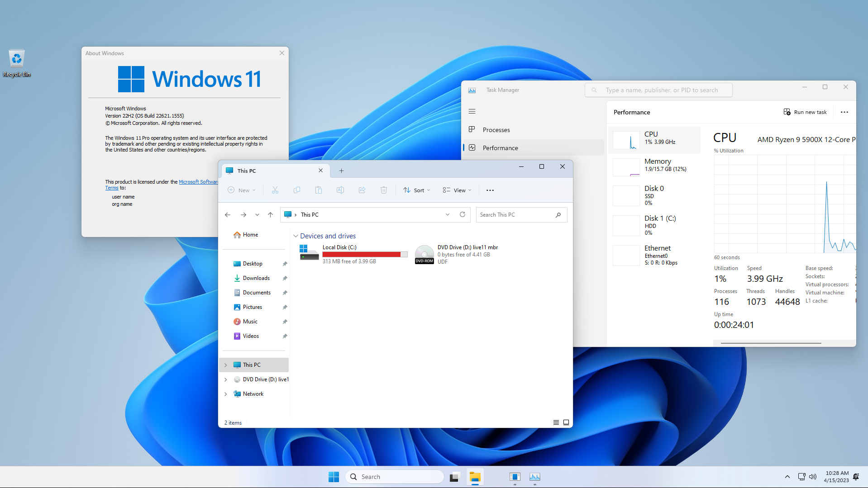868x488 pixels.
Task: Toggle details view in Explorer status bar
Action: point(556,422)
